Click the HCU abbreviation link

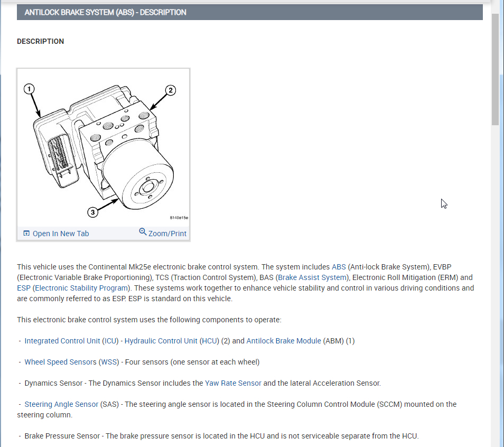pos(209,341)
